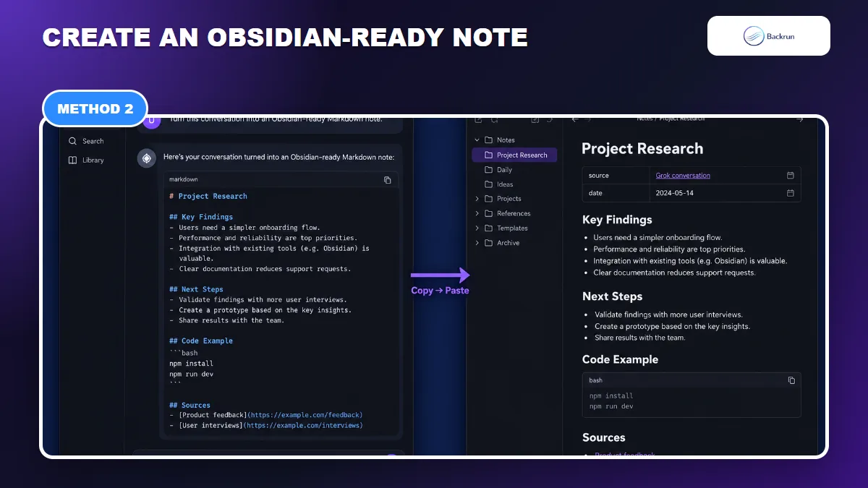
Task: Click '- Create a prototype' line in Grok code
Action: (x=260, y=310)
